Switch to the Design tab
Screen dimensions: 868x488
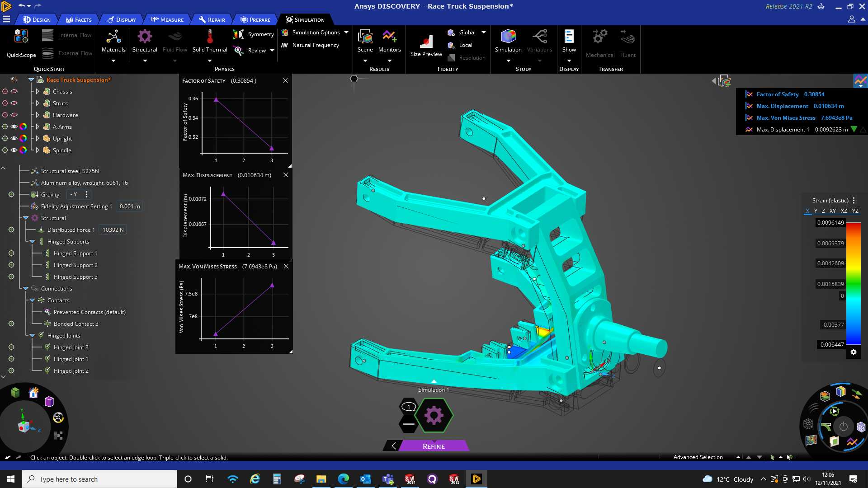coord(37,19)
